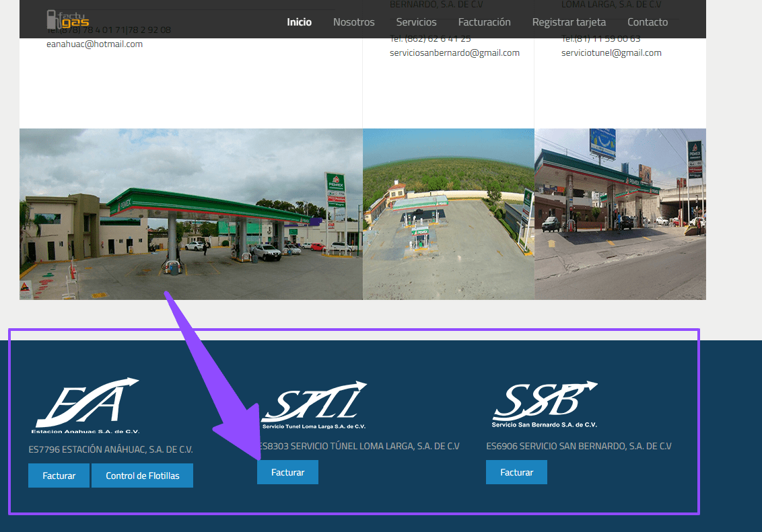The height and width of the screenshot is (532, 762).
Task: Click the Factugas logo in the header
Action: [x=68, y=20]
